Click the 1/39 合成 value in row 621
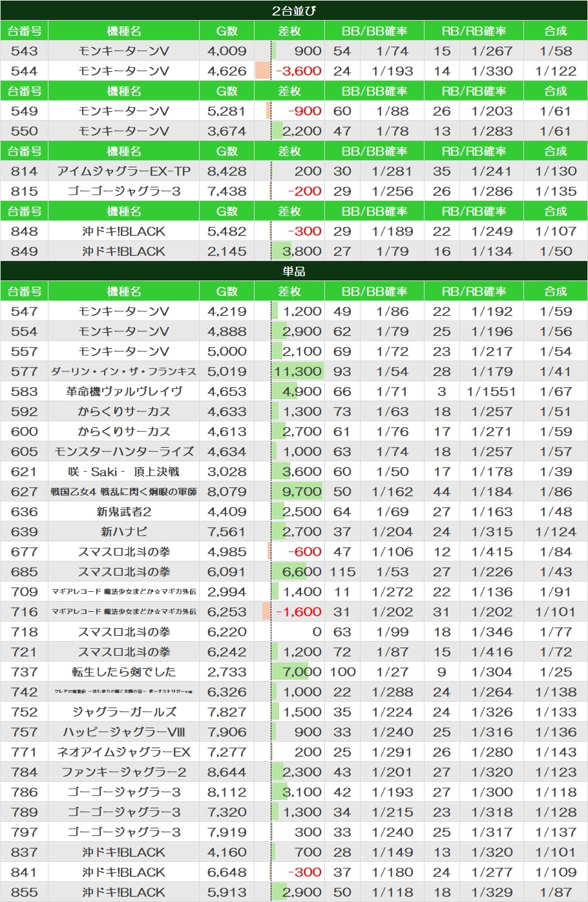 tap(556, 472)
